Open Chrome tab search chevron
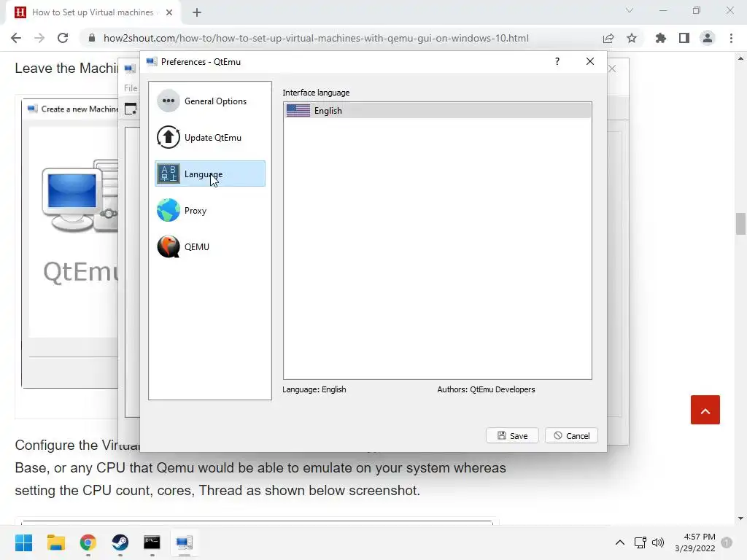Image resolution: width=747 pixels, height=560 pixels. pos(630,10)
